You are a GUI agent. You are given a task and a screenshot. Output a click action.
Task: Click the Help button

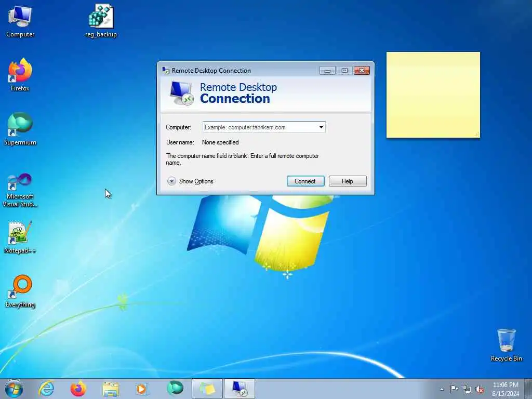click(x=348, y=181)
